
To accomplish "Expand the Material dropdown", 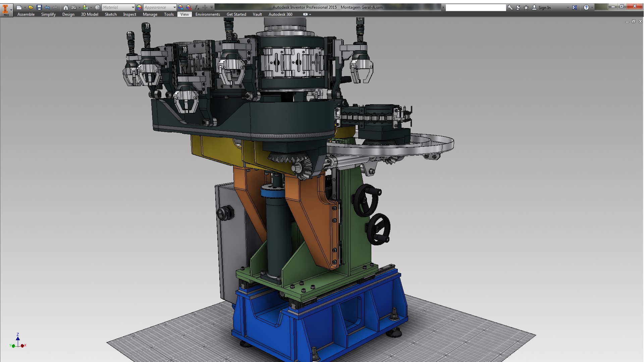I will coord(133,7).
